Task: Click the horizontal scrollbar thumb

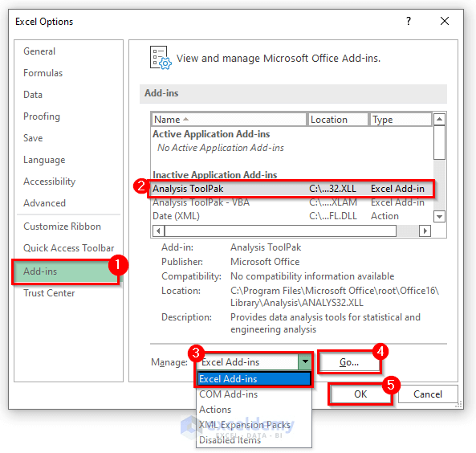Action: (x=280, y=231)
